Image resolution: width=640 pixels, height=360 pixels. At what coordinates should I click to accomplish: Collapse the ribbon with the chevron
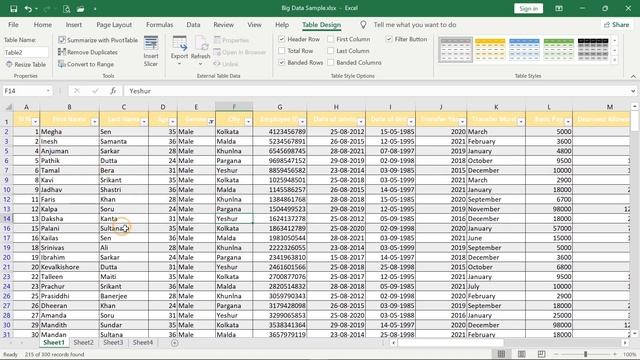pos(633,76)
